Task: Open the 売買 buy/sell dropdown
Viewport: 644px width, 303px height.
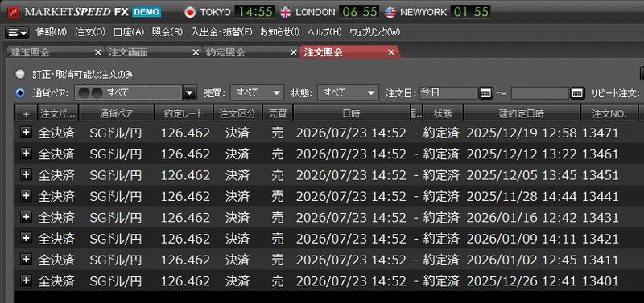Action: coord(257,92)
